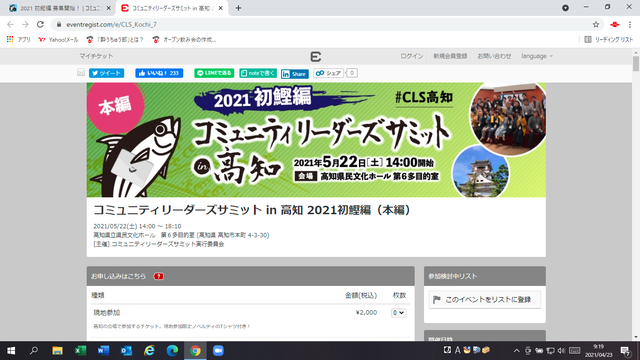This screenshot has width=640, height=360.
Task: Click the taskbar clock showing 9:19
Action: pos(598,351)
